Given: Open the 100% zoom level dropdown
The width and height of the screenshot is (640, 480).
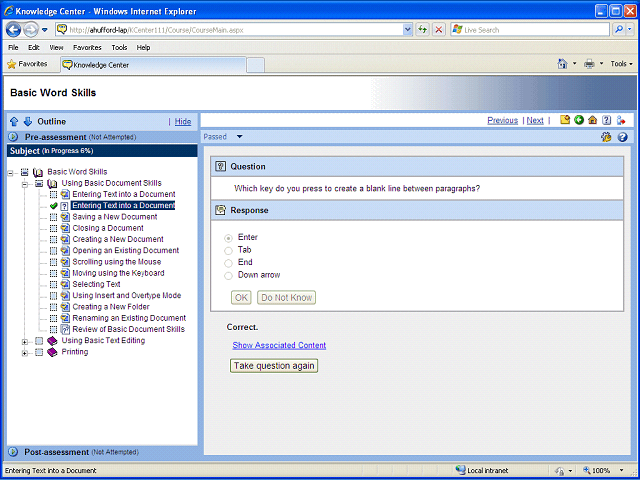Looking at the screenshot, I should point(622,471).
